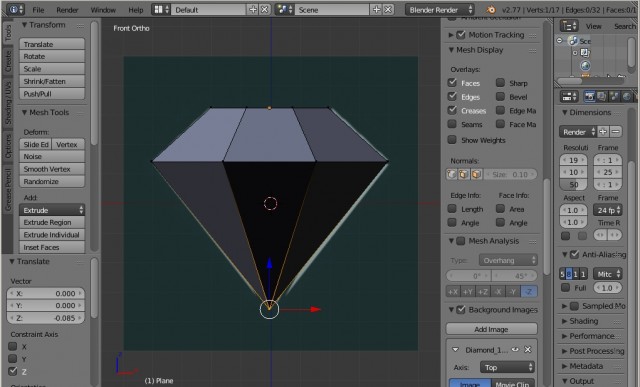Adjust the resolution percentage 50 slider
This screenshot has width=640, height=387.
pos(573,185)
